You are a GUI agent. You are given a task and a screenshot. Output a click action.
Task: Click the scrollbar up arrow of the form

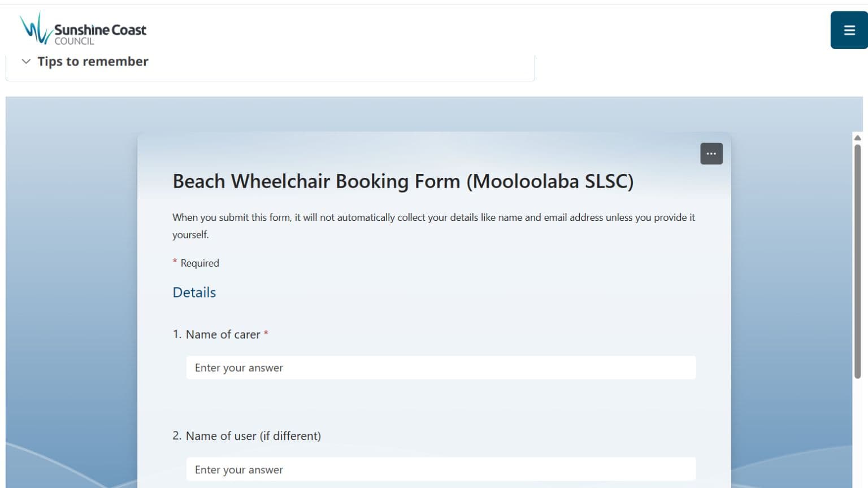(x=857, y=138)
